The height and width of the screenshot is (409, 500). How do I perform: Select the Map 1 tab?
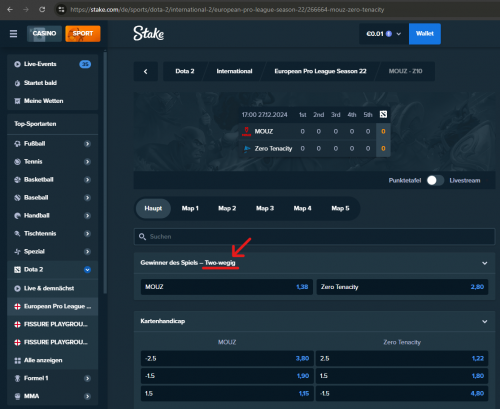[x=190, y=208]
